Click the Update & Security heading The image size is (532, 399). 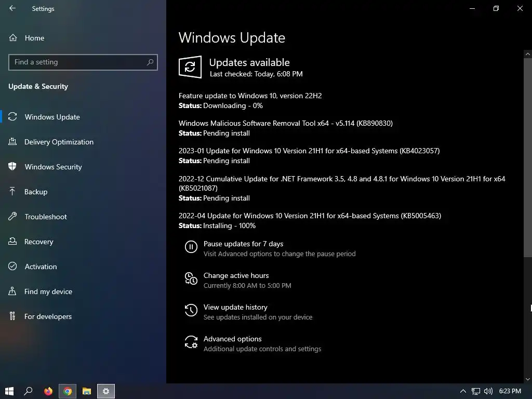point(38,87)
